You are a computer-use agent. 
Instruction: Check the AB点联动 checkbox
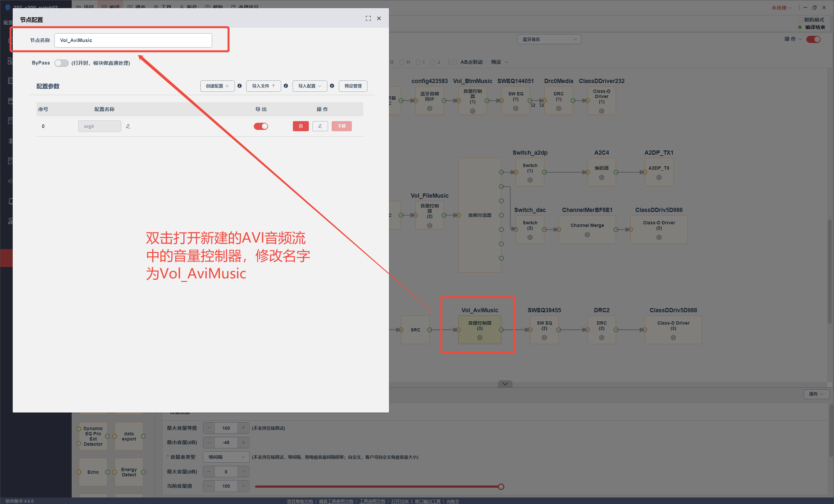[x=454, y=62]
